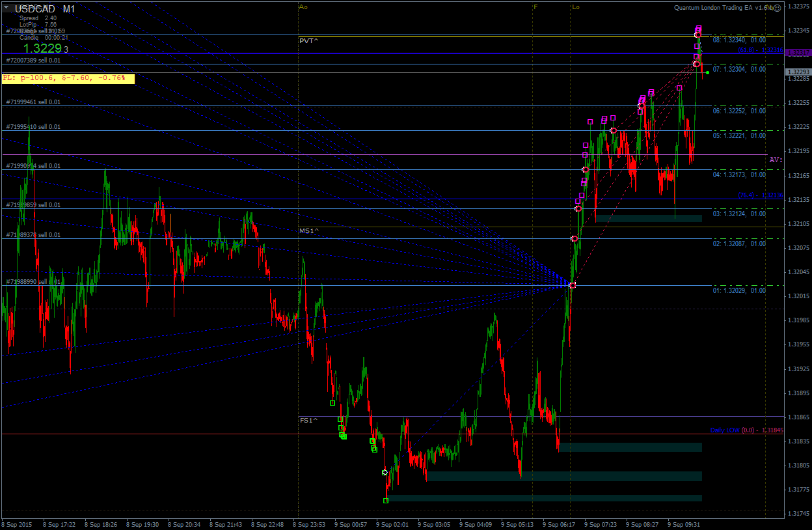Select order #71995410 sell 0.01 label
Image resolution: width=812 pixels, height=530 pixels.
(x=33, y=127)
